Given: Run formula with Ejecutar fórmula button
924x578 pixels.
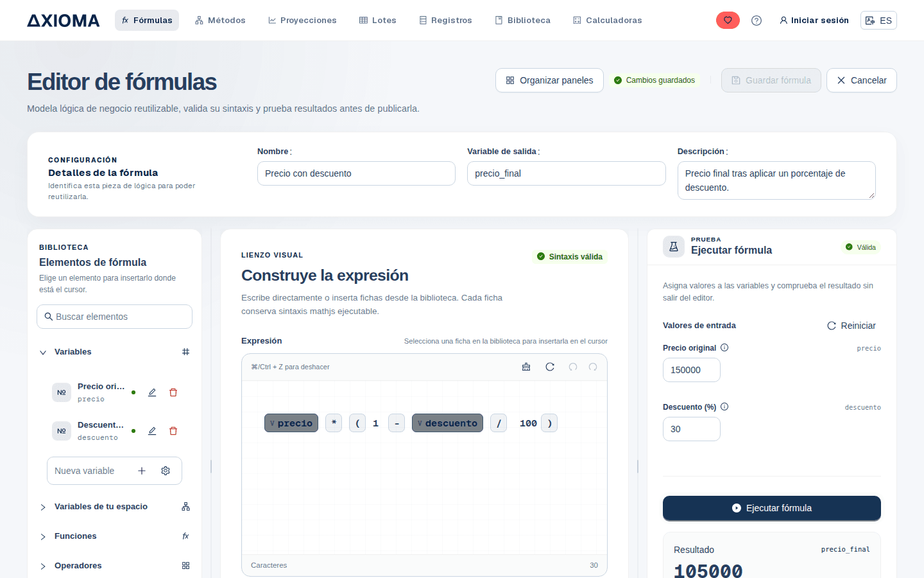Looking at the screenshot, I should click(x=771, y=508).
